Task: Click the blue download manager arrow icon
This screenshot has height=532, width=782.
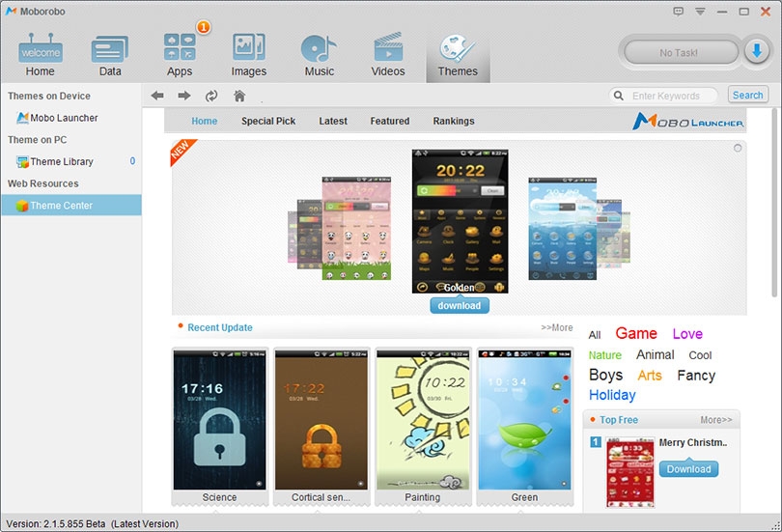Action: [757, 51]
